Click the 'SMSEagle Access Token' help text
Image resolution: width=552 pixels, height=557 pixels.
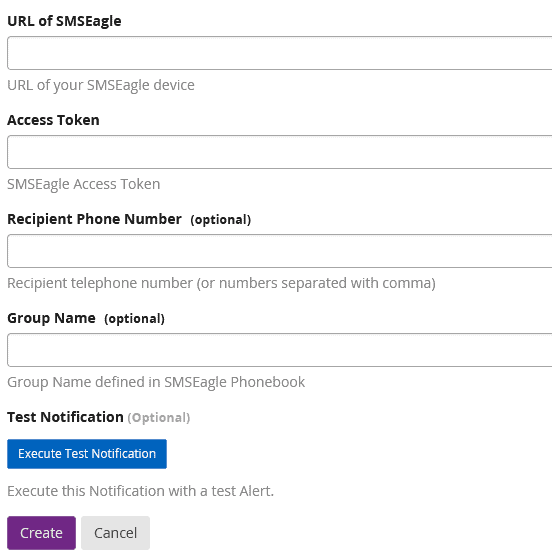(x=84, y=184)
